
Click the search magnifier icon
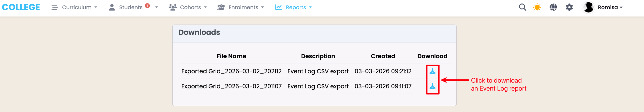click(522, 7)
